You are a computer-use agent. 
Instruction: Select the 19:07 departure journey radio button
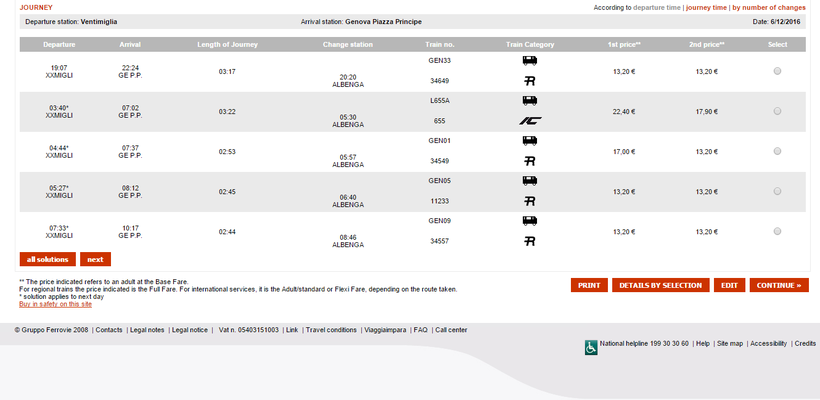pyautogui.click(x=777, y=71)
